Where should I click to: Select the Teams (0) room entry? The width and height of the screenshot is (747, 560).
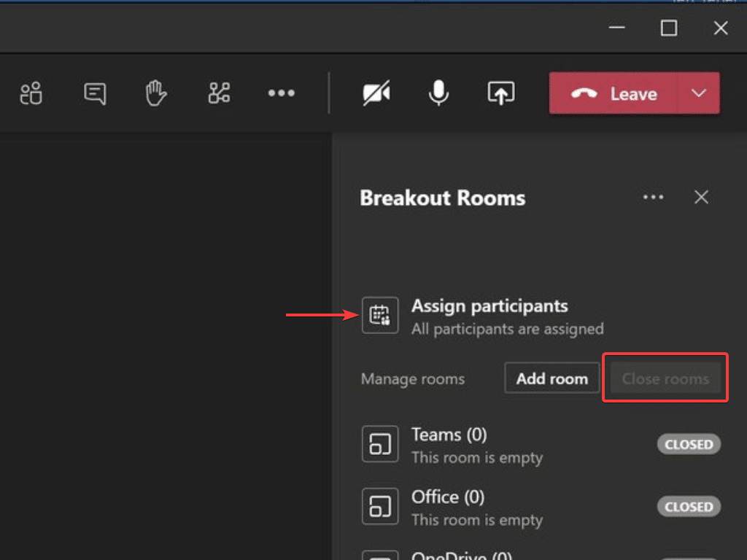pos(449,435)
